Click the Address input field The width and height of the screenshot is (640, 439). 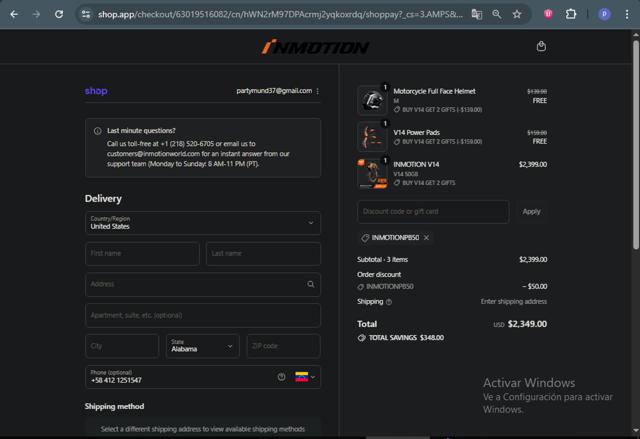tap(203, 284)
